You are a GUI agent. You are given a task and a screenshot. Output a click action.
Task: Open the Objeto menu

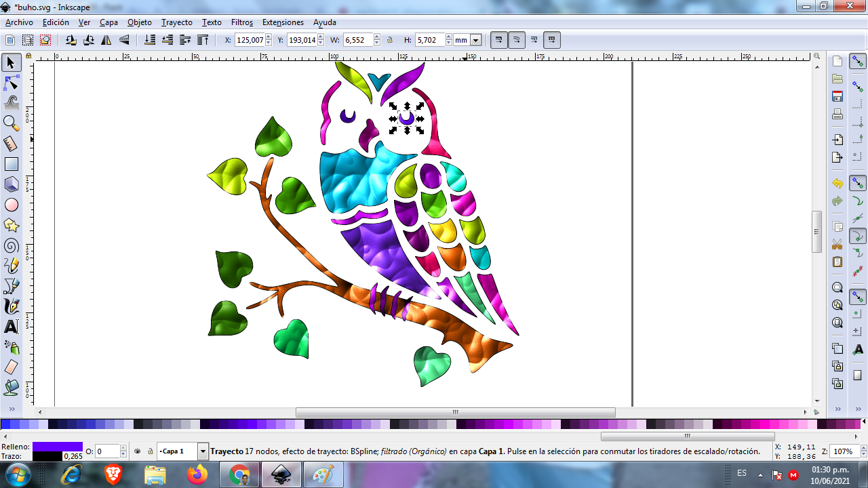(140, 22)
